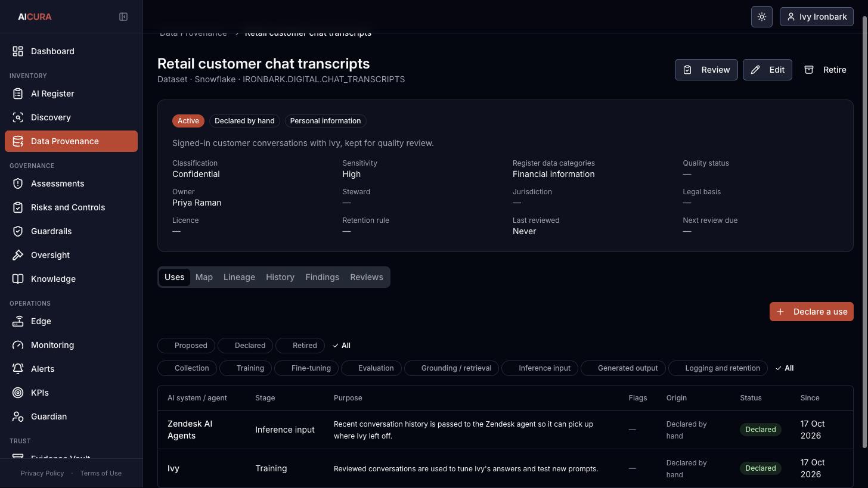Filter stages by Grounding / retrieval
The height and width of the screenshot is (488, 868).
coord(451,368)
